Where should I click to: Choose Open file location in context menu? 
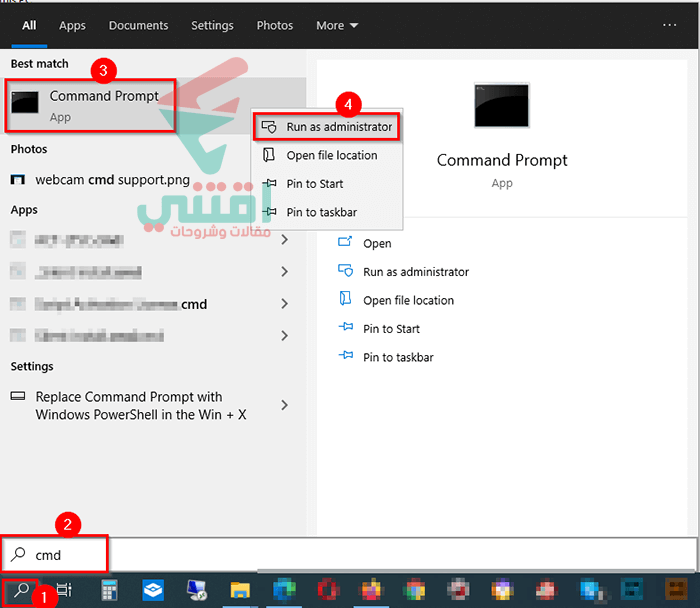point(326,155)
